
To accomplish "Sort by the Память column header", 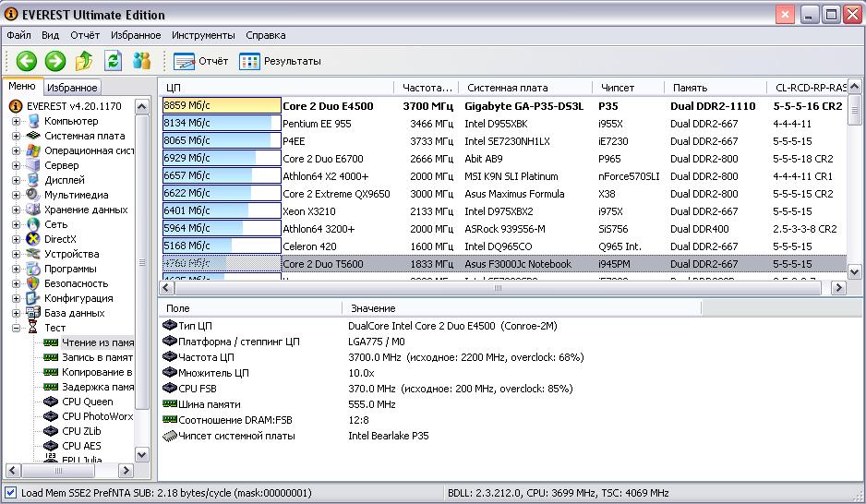I will click(x=716, y=88).
